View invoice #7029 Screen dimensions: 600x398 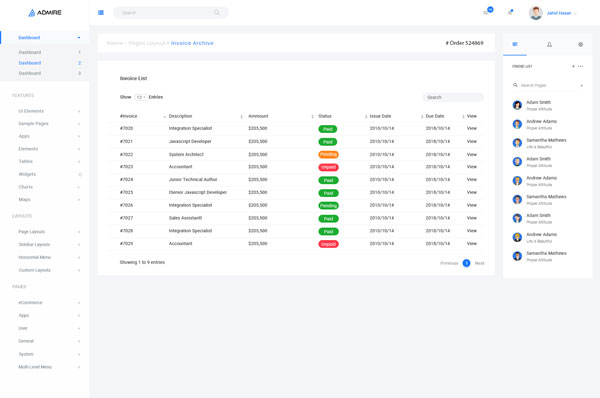(x=472, y=244)
